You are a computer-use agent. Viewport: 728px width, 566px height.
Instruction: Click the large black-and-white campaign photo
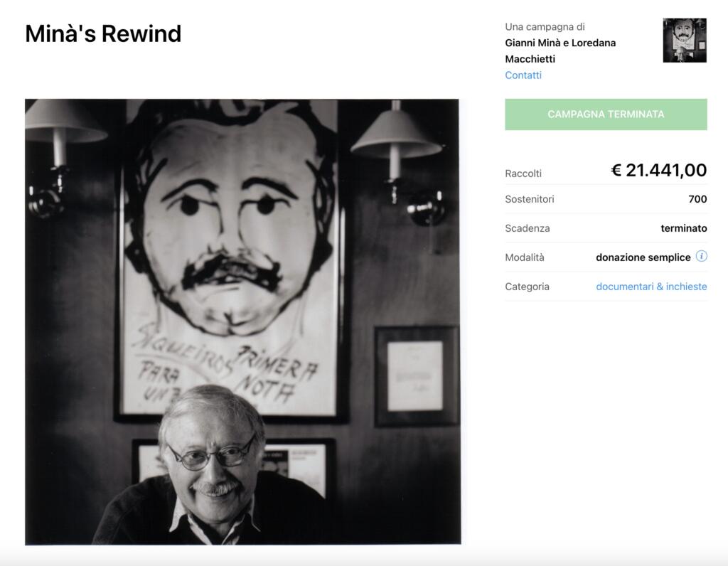243,321
